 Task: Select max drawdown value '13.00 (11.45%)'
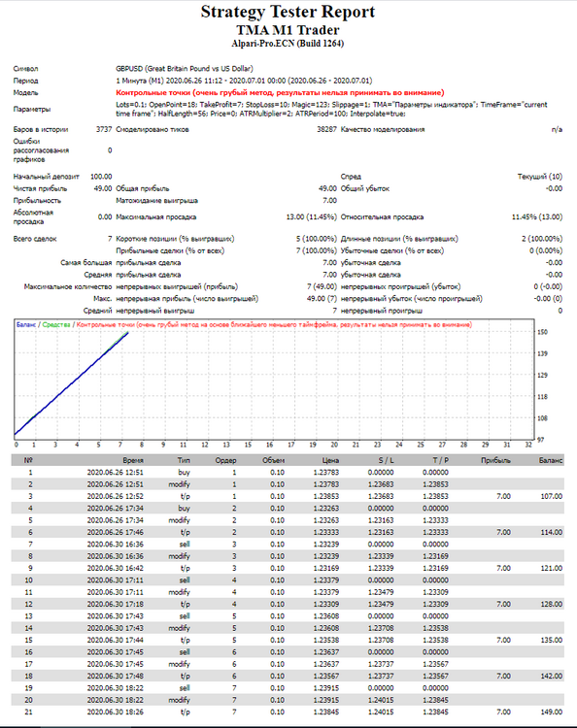coord(311,216)
